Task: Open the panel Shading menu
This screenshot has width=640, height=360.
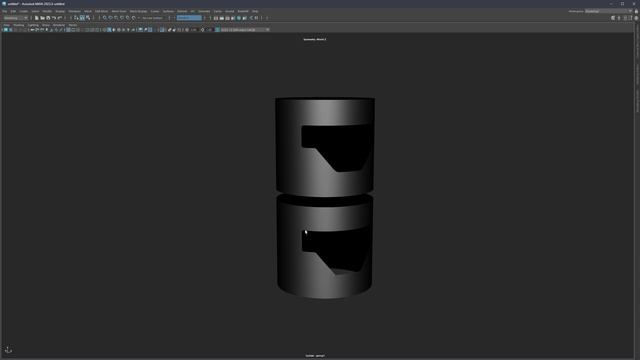Action: (19, 25)
